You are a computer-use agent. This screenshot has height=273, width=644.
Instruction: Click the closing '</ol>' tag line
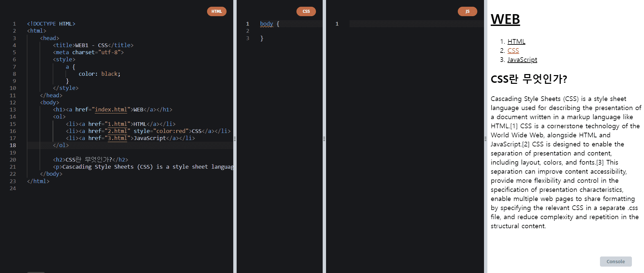coord(61,145)
